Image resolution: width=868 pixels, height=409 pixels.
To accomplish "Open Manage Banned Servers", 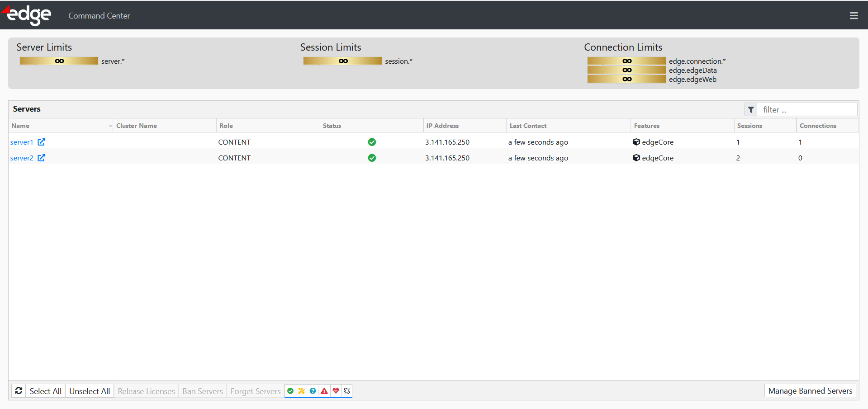I will click(810, 390).
